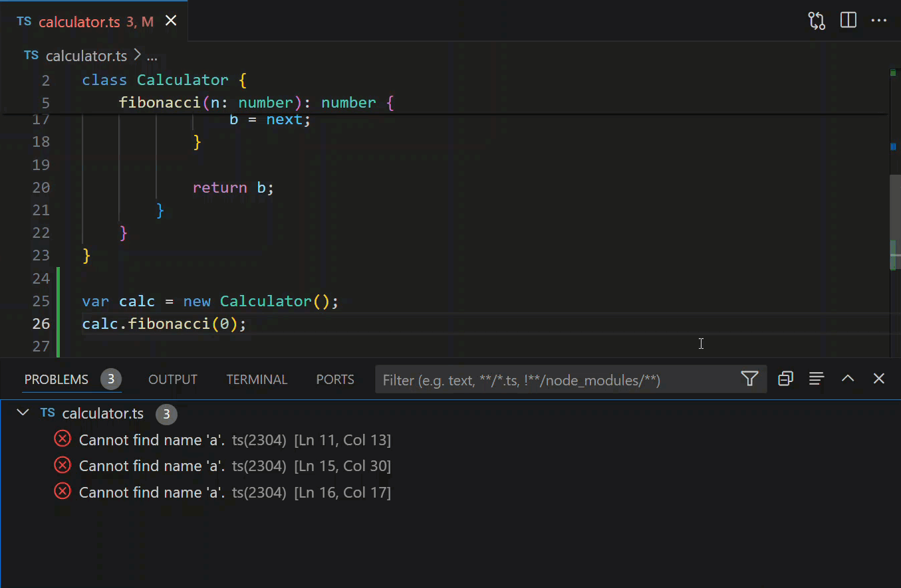Image resolution: width=901 pixels, height=588 pixels.
Task: Click calculator.ts in the breadcrumb bar
Action: (86, 56)
